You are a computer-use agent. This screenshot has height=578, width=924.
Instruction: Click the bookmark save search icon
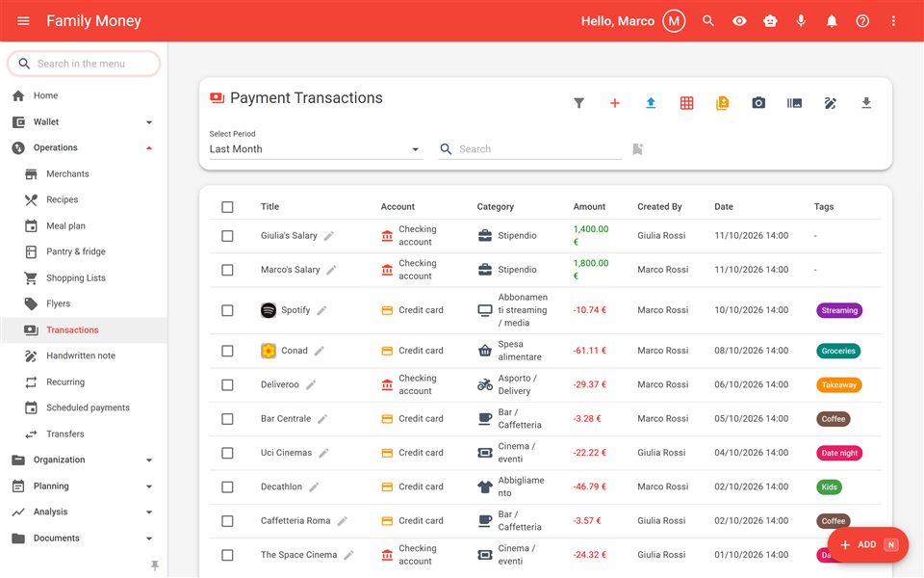click(637, 149)
